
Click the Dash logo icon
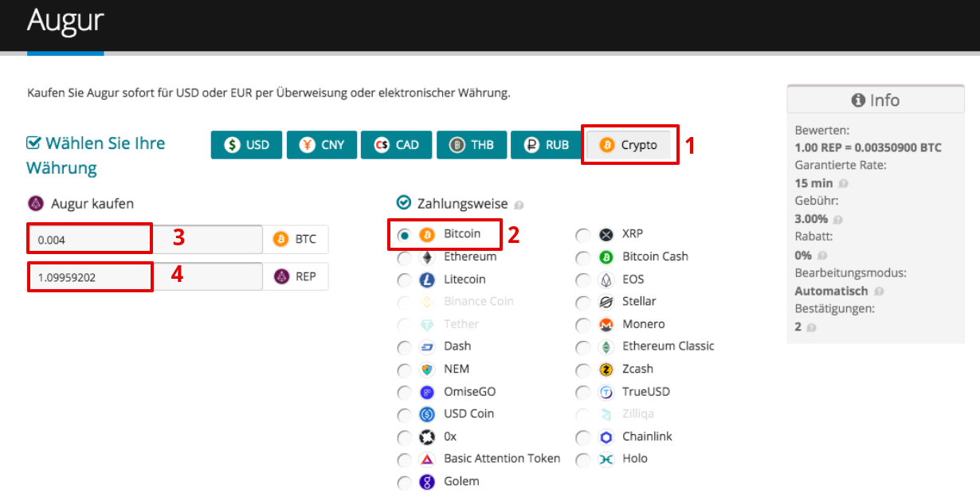427,347
